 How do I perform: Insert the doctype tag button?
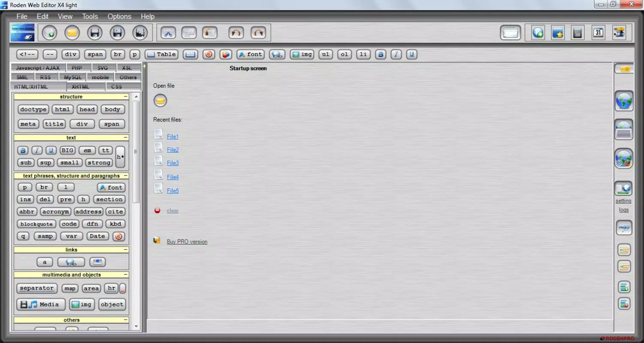pos(33,109)
